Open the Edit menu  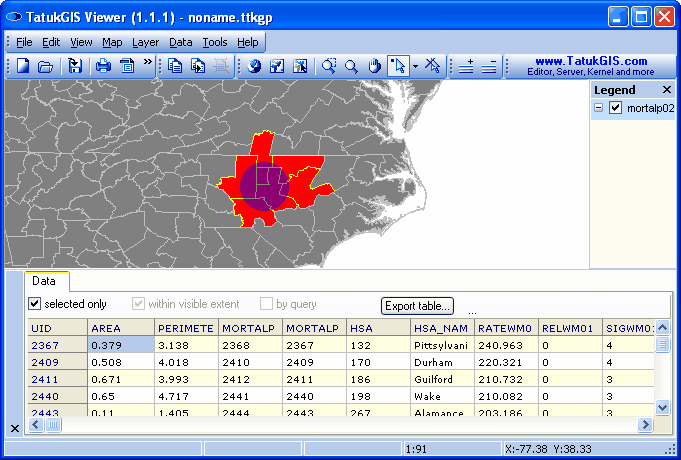click(51, 42)
